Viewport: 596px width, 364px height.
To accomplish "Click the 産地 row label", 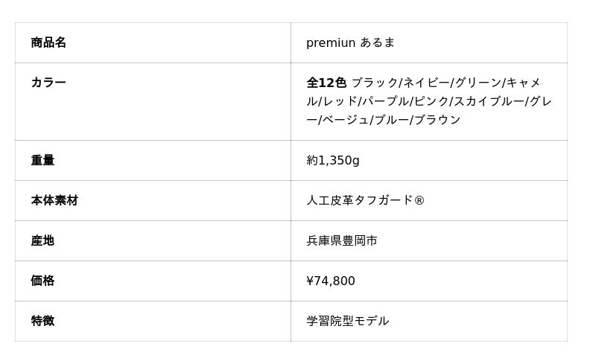I will click(x=42, y=240).
